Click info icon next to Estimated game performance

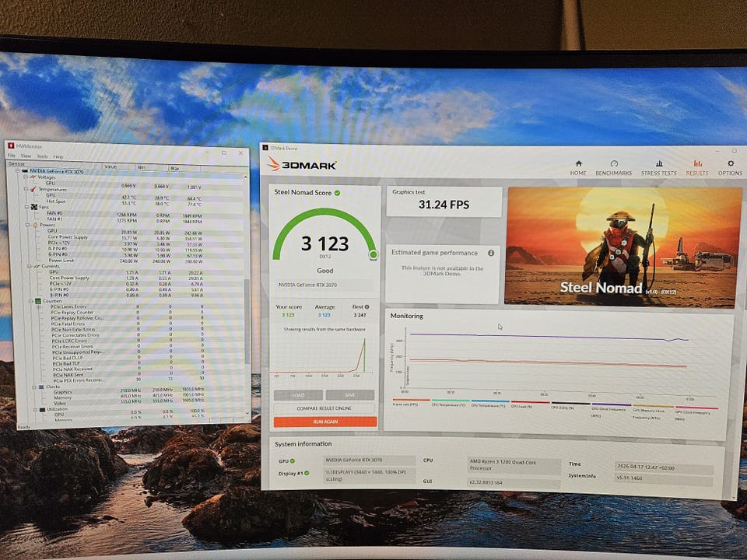coord(491,253)
